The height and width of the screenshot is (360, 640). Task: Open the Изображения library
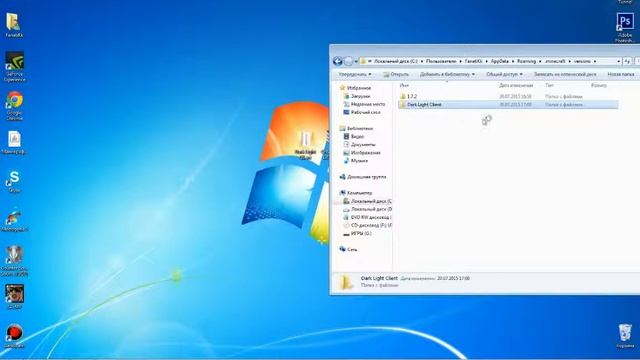click(366, 153)
